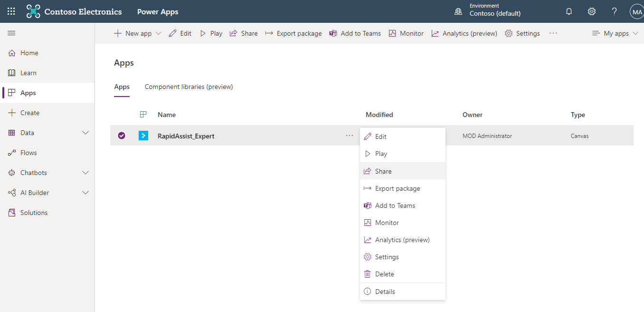Sort by the Name column header
644x312 pixels.
pos(167,115)
